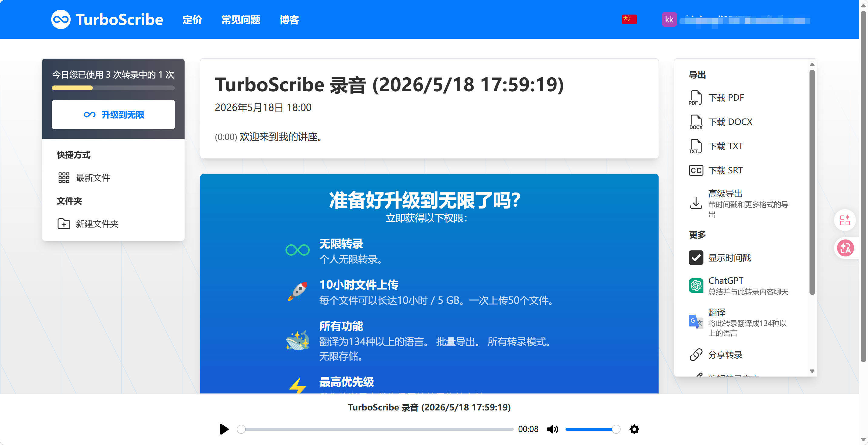The image size is (868, 445).
Task: Play the recording with the play button
Action: [x=224, y=429]
